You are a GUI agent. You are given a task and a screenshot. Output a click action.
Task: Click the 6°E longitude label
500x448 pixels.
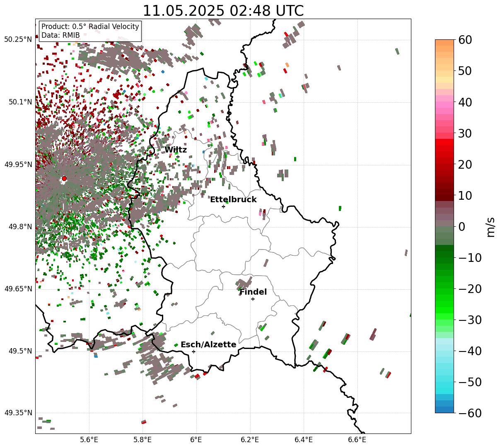point(196,440)
